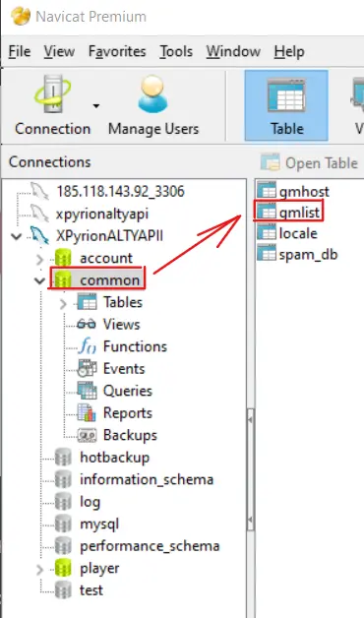Screen dimensions: 364x618
Task: Expand the player database node
Action: (x=39, y=569)
